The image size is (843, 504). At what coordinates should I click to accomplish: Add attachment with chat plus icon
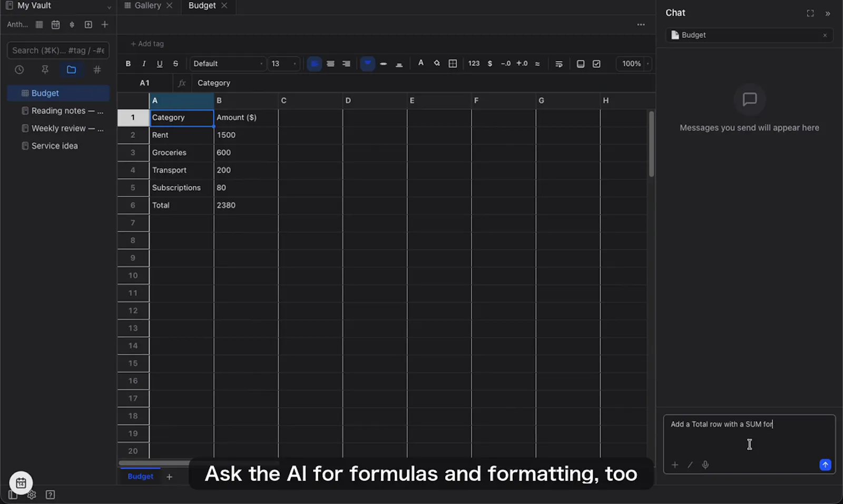(675, 465)
